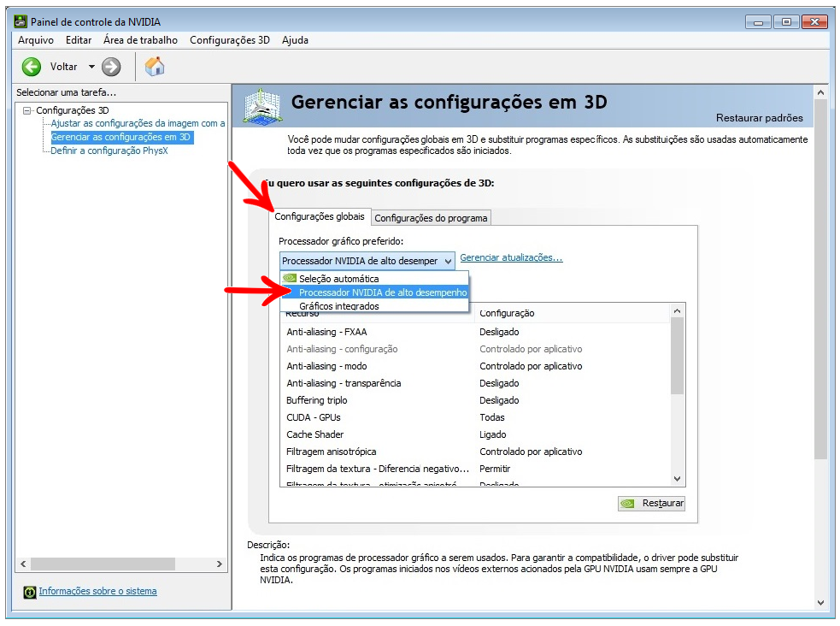Viewport: 840px width, 626px height.
Task: Open the Área de trabalho menu
Action: 140,40
